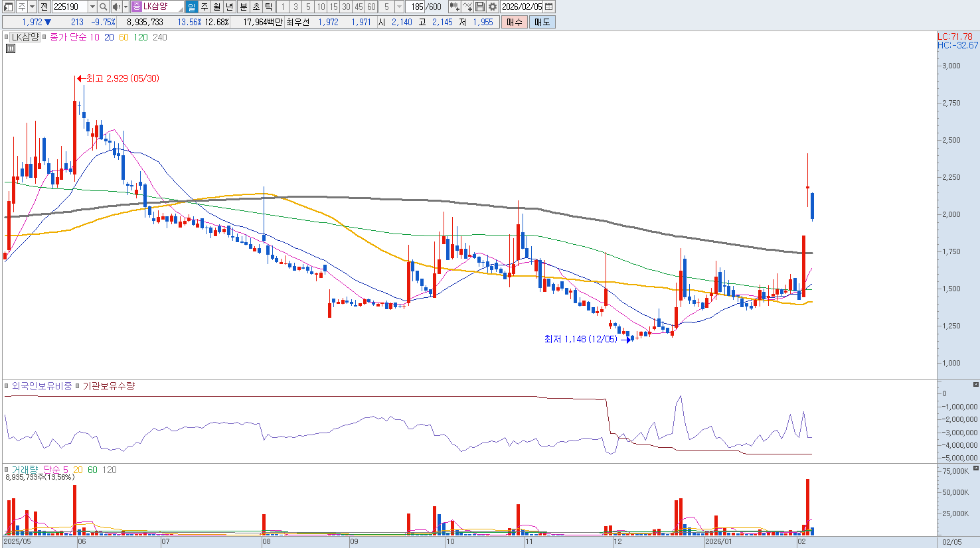The width and height of the screenshot is (980, 548).
Task: Open chart settings gear icon
Action: click(493, 7)
